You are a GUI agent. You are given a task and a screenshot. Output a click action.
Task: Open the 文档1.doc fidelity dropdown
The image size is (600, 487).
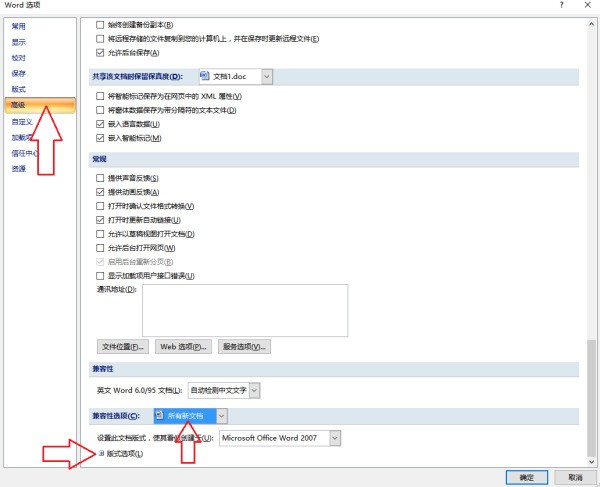pos(267,77)
